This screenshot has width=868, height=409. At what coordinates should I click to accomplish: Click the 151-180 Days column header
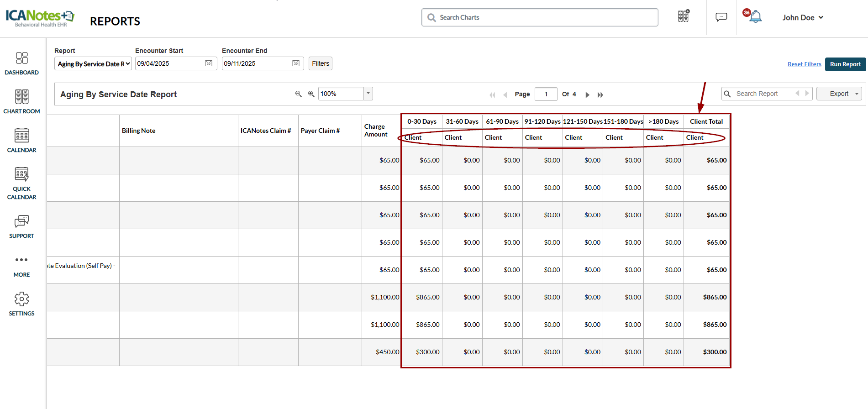tap(623, 121)
